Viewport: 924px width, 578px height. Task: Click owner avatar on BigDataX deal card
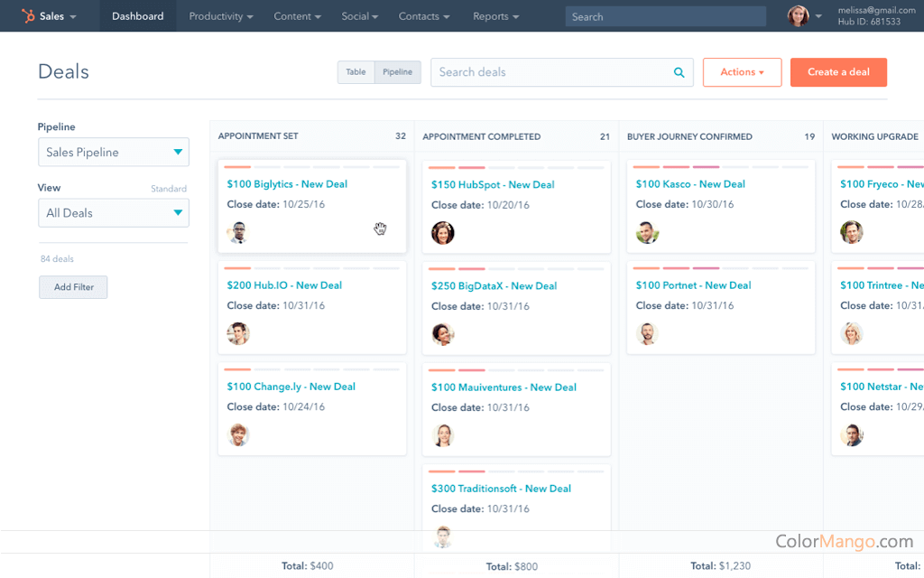point(442,334)
